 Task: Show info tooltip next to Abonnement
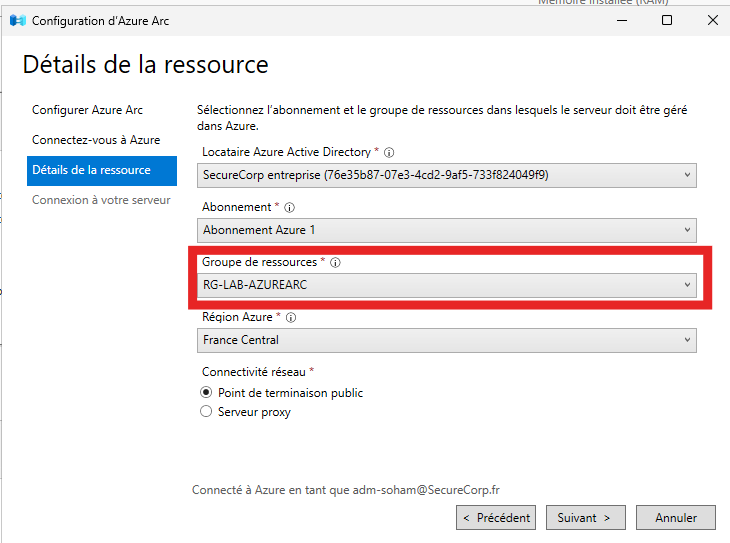[x=289, y=207]
